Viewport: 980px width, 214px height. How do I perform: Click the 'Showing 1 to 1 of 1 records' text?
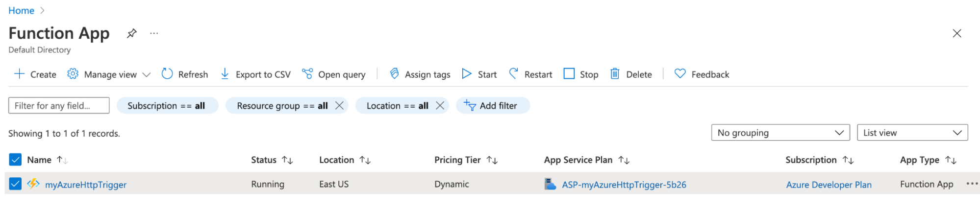(64, 133)
